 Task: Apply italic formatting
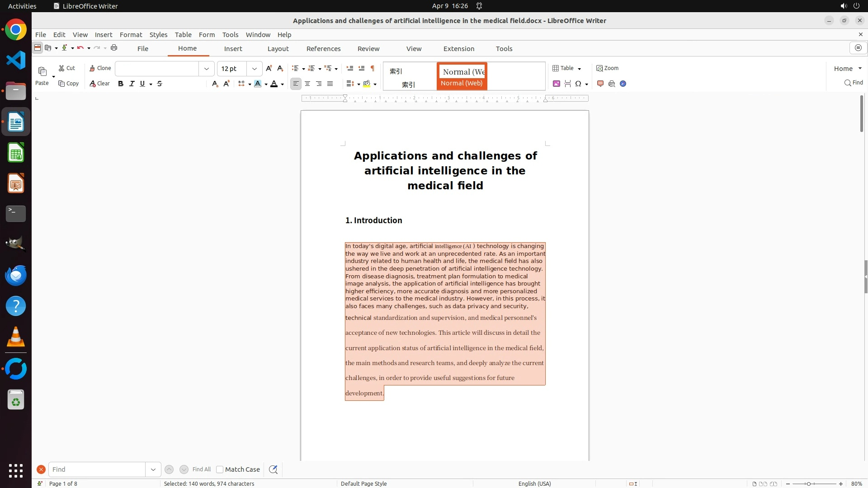[x=132, y=84]
